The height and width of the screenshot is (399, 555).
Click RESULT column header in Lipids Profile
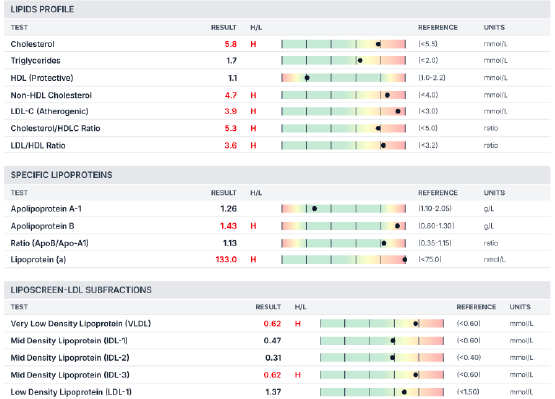pyautogui.click(x=224, y=28)
